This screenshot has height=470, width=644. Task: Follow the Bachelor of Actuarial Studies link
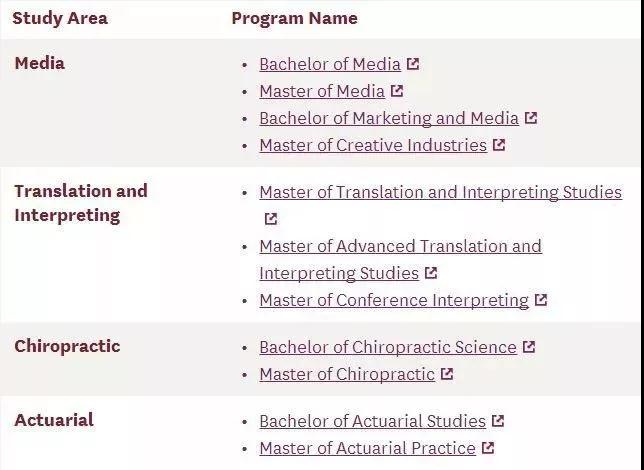(x=373, y=422)
